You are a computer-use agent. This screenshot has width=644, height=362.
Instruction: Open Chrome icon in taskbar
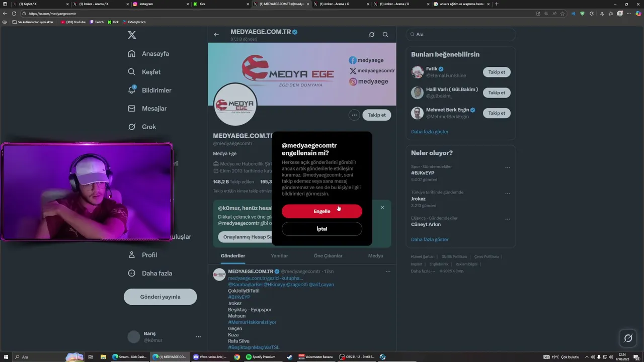coord(237,357)
